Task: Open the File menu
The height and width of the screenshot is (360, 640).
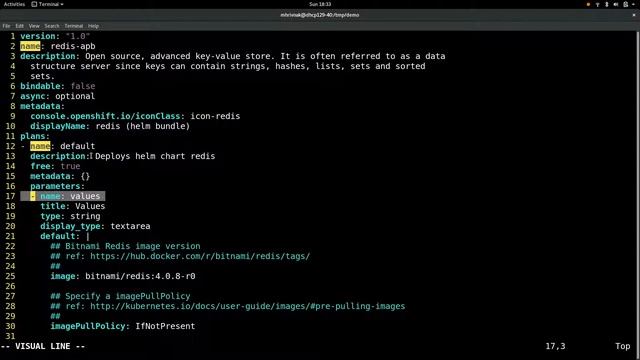Action: pos(6,26)
